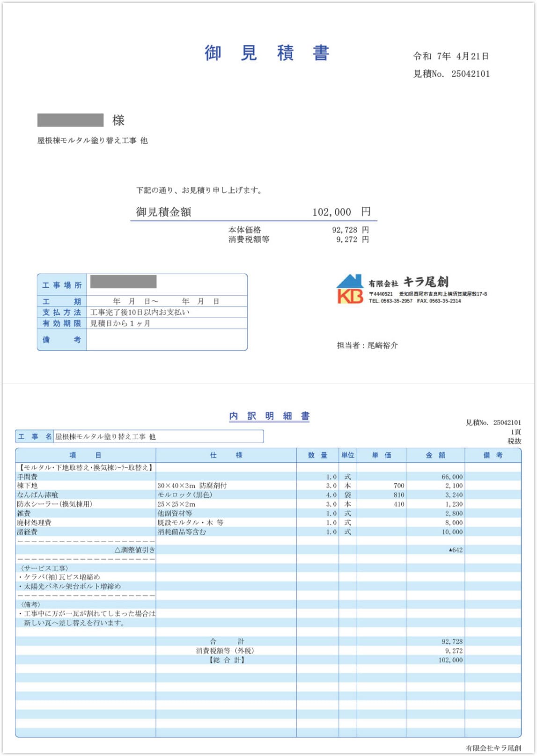
Task: Select the date 令和 7年 4月21日
Action: [451, 56]
